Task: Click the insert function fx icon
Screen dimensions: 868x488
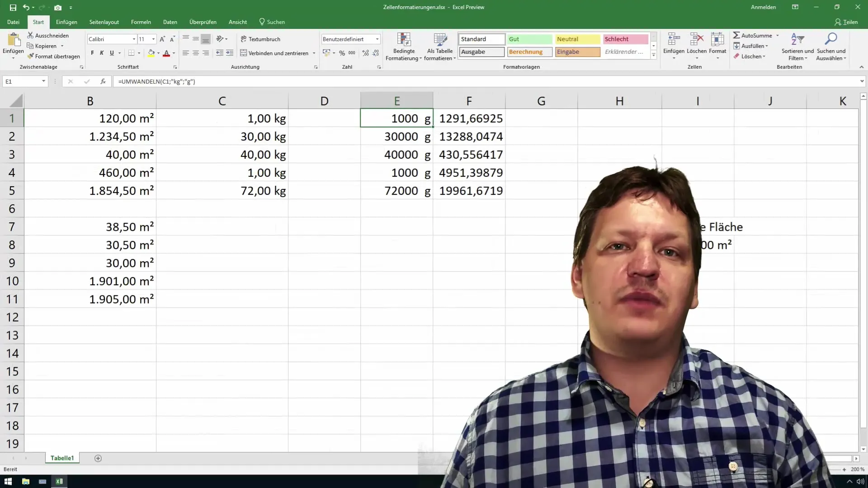Action: [103, 81]
